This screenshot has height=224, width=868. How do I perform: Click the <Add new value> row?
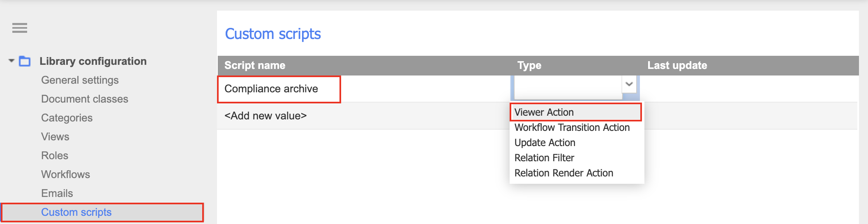pos(265,116)
